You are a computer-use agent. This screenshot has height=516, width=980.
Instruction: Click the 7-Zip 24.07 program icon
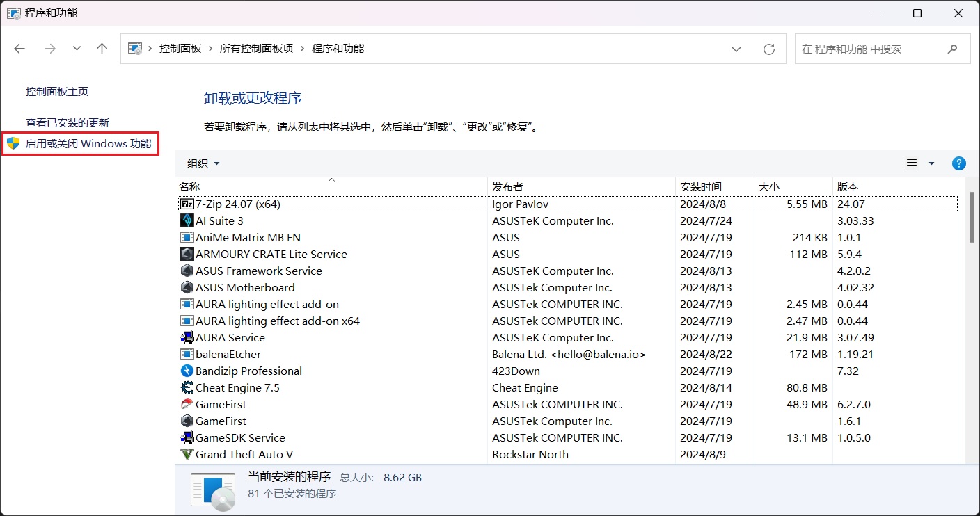pyautogui.click(x=187, y=204)
